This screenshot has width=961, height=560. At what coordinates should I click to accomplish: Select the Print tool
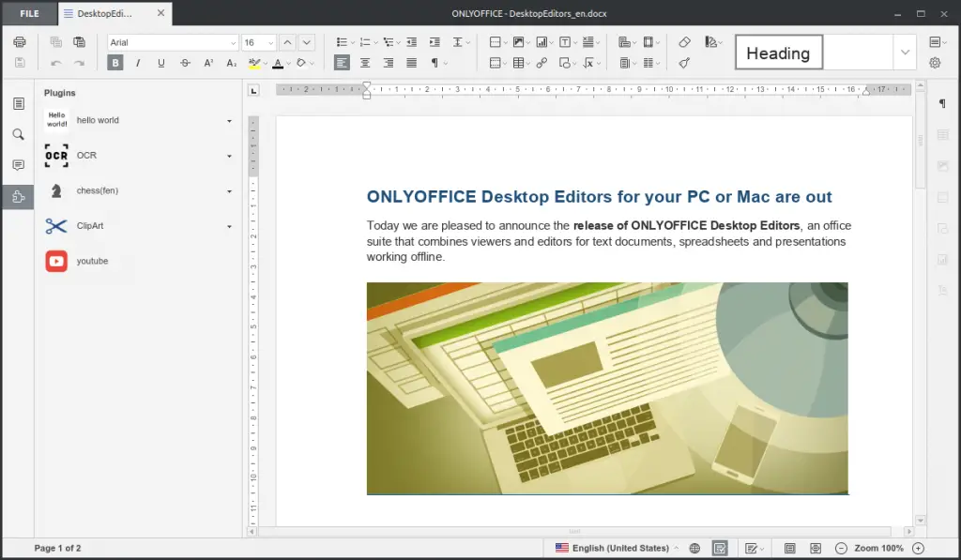coord(19,41)
